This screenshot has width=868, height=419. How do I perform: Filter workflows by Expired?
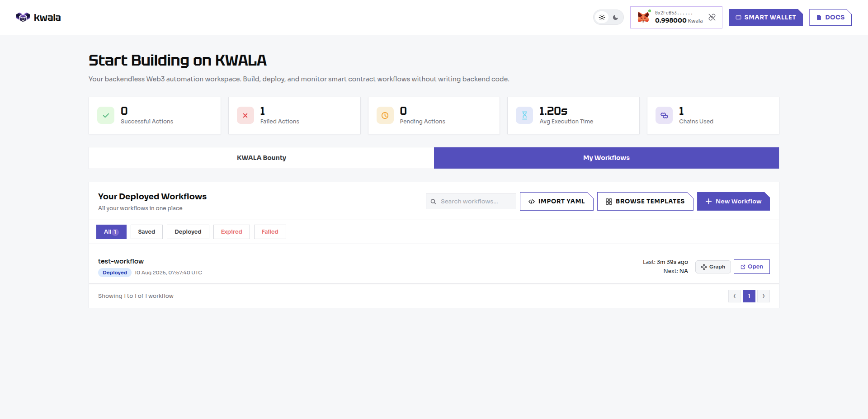pyautogui.click(x=231, y=232)
